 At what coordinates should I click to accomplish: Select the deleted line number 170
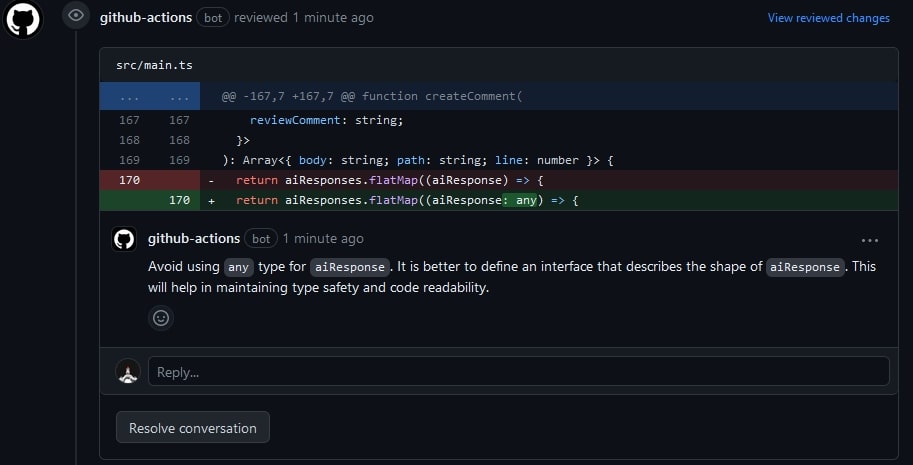(129, 180)
